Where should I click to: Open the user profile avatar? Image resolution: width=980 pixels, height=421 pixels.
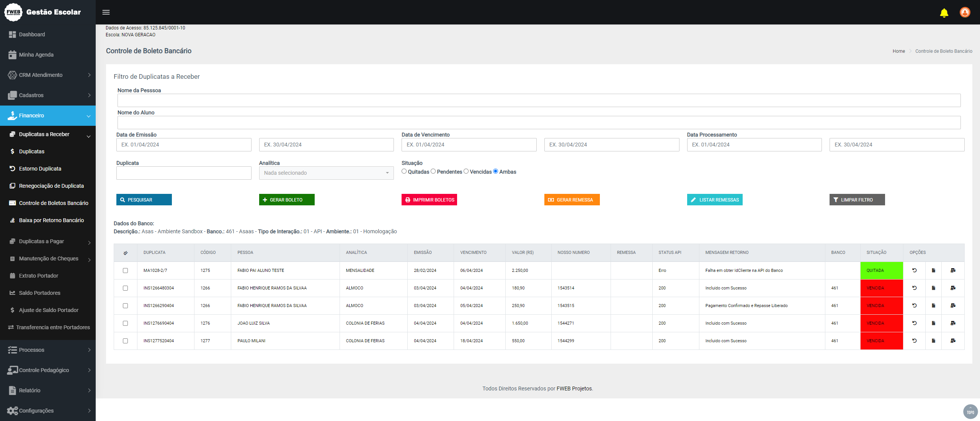point(965,12)
